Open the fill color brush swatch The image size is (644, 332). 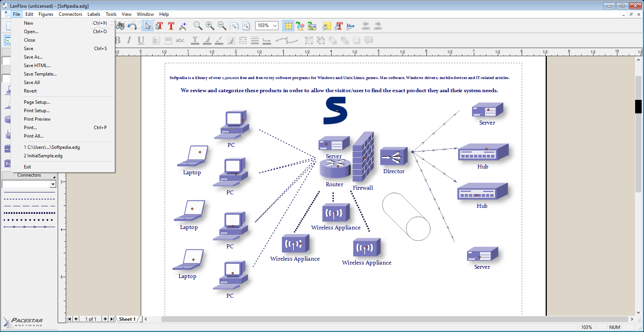click(207, 40)
